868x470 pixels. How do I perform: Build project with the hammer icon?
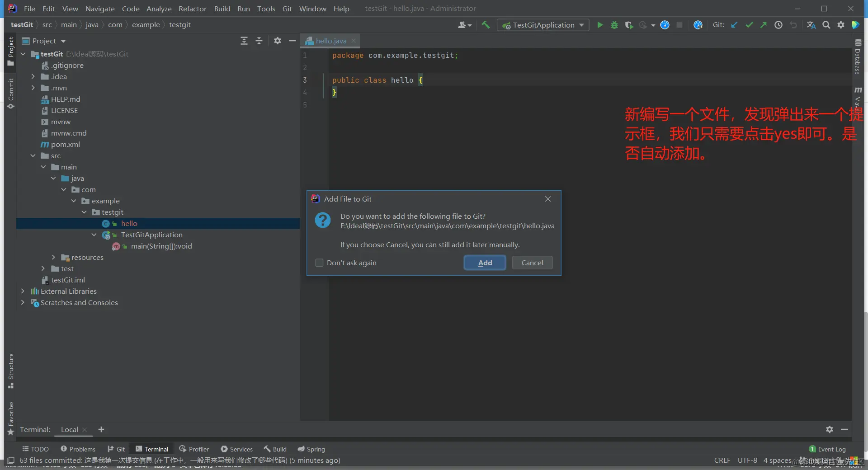pyautogui.click(x=486, y=25)
